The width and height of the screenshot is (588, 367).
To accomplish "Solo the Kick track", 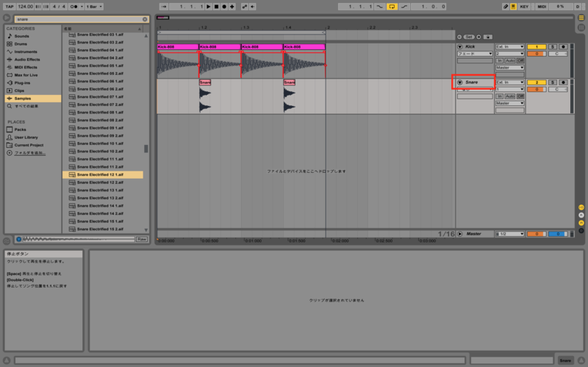I will point(553,46).
